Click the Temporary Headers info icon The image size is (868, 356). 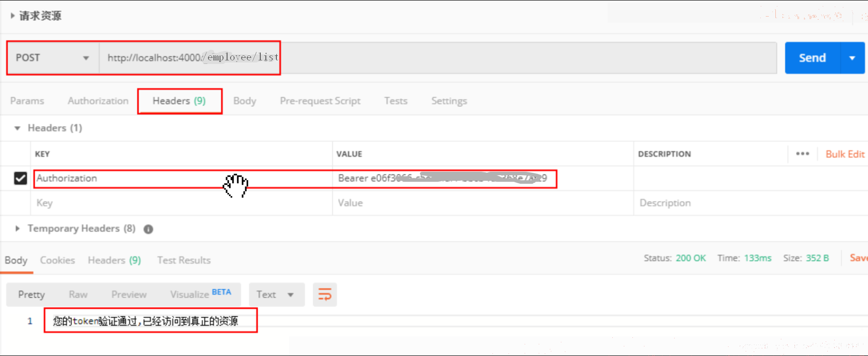148,229
